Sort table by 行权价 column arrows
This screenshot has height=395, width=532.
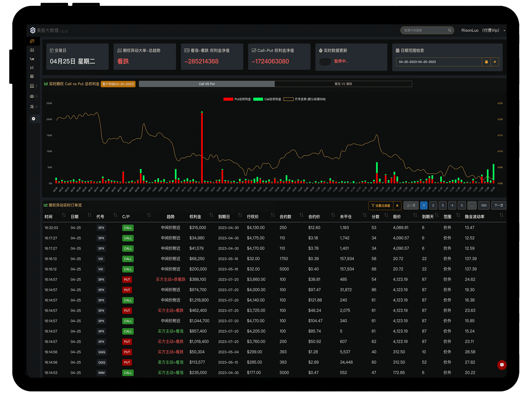[x=273, y=215]
